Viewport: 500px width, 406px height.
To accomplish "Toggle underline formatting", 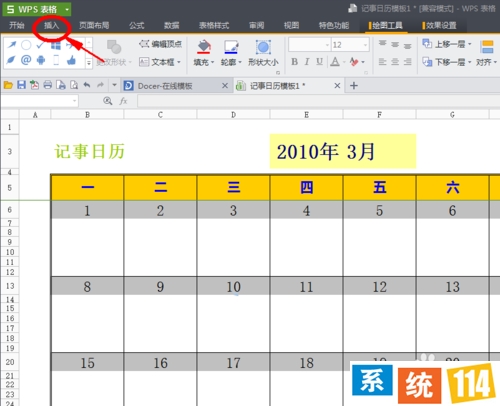I will [x=319, y=62].
